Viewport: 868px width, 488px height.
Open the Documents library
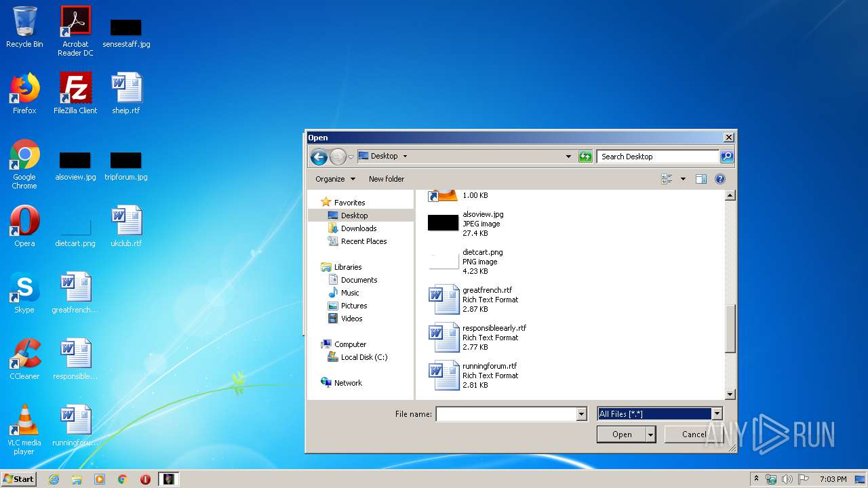tap(352, 280)
